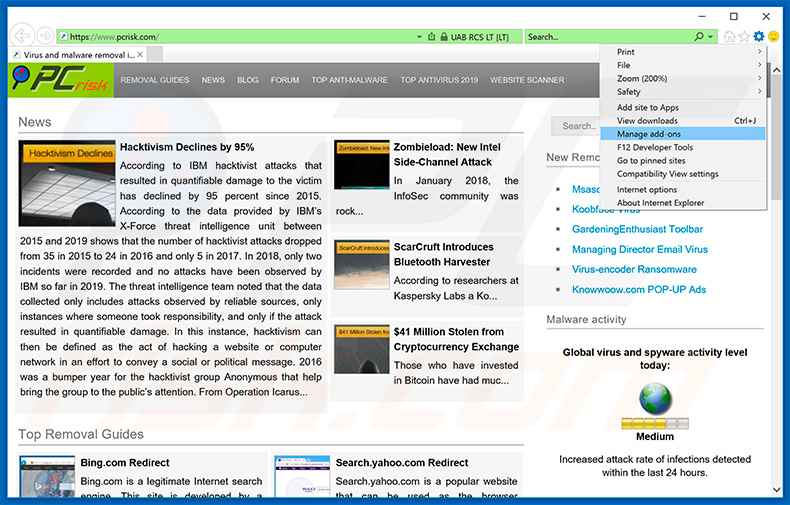This screenshot has width=790, height=505.
Task: Click the padlock security icon
Action: pyautogui.click(x=444, y=37)
